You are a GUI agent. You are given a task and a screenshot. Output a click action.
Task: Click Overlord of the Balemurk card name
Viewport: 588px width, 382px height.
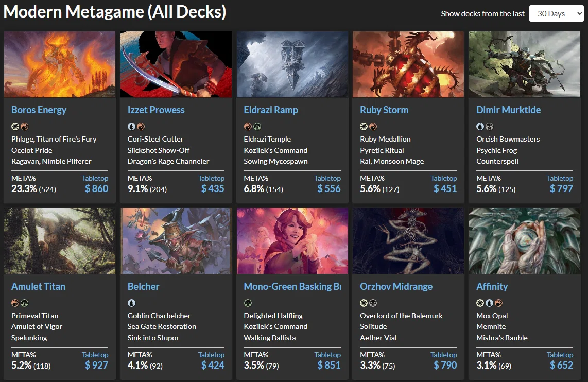tap(401, 316)
